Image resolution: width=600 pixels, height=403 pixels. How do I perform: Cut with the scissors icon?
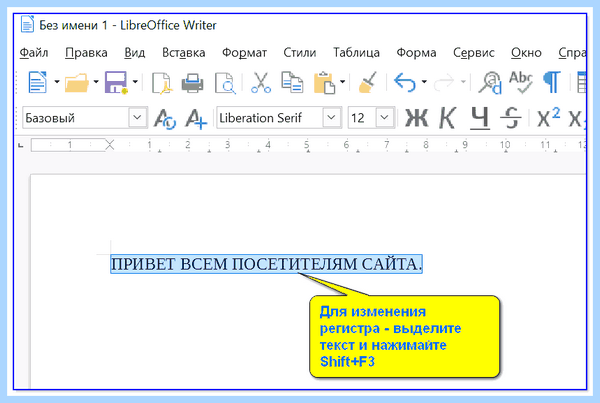click(x=261, y=83)
